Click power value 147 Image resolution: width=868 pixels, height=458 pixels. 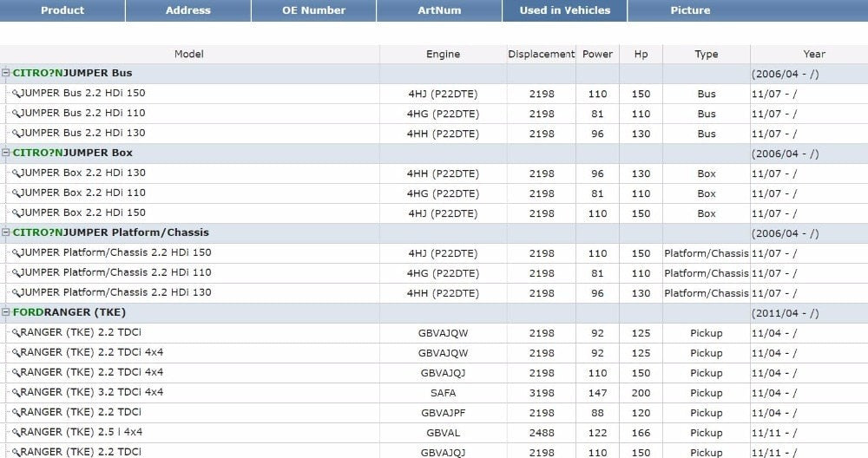click(597, 393)
